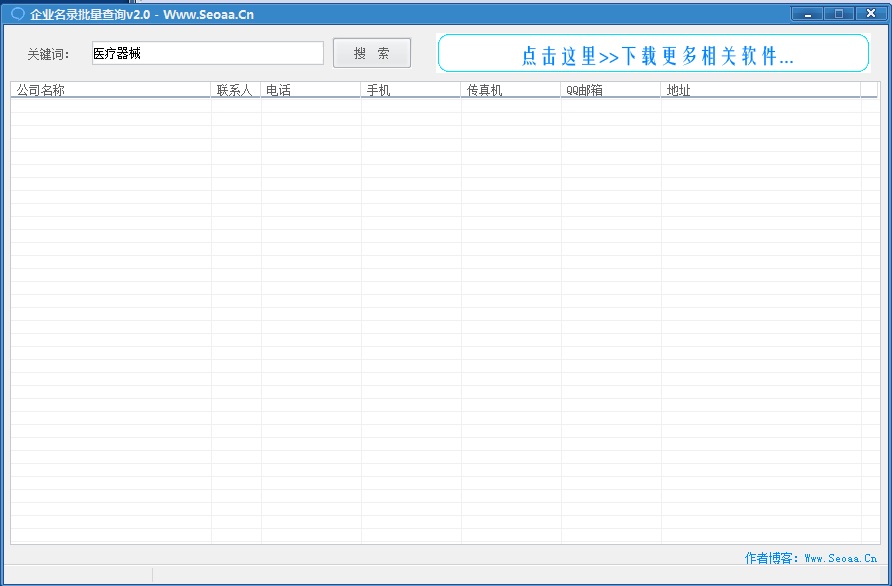
Task: Maximize the application window
Action: pos(837,13)
